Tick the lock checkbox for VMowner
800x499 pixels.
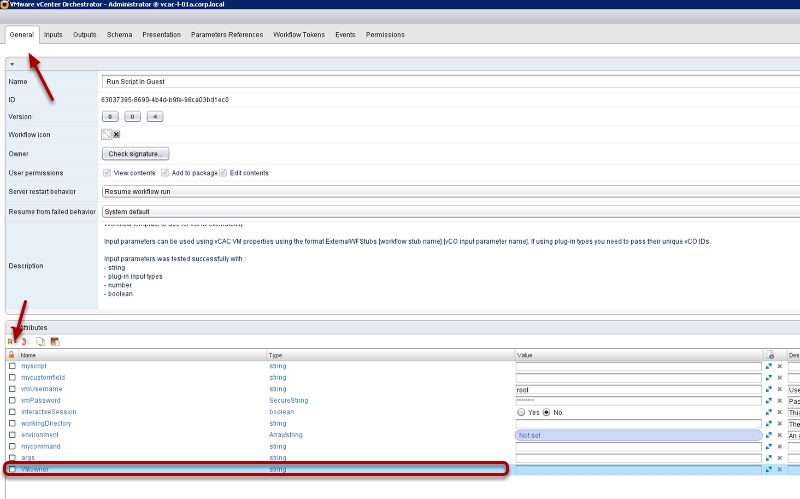pyautogui.click(x=12, y=469)
